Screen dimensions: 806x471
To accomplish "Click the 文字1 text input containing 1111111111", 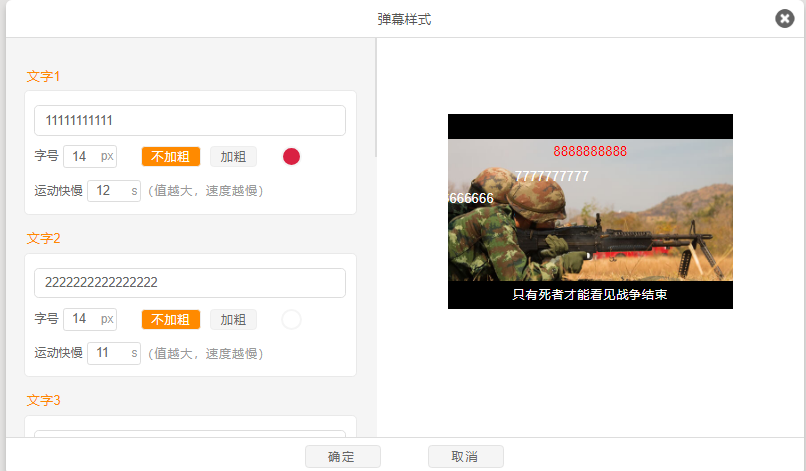I will (190, 120).
